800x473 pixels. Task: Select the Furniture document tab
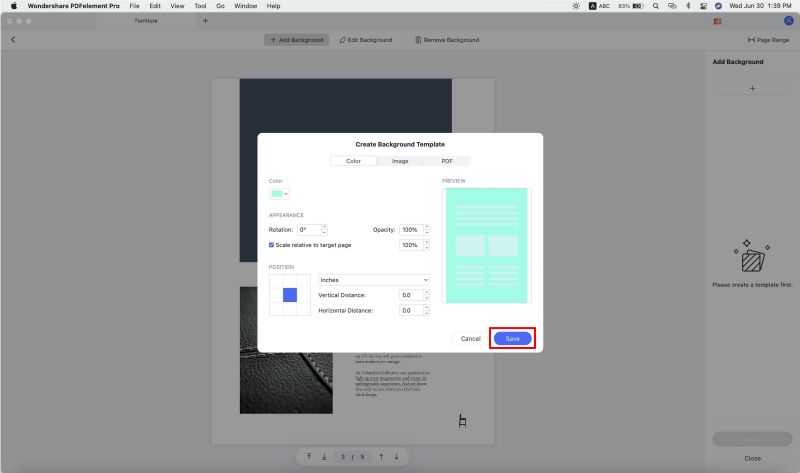146,21
